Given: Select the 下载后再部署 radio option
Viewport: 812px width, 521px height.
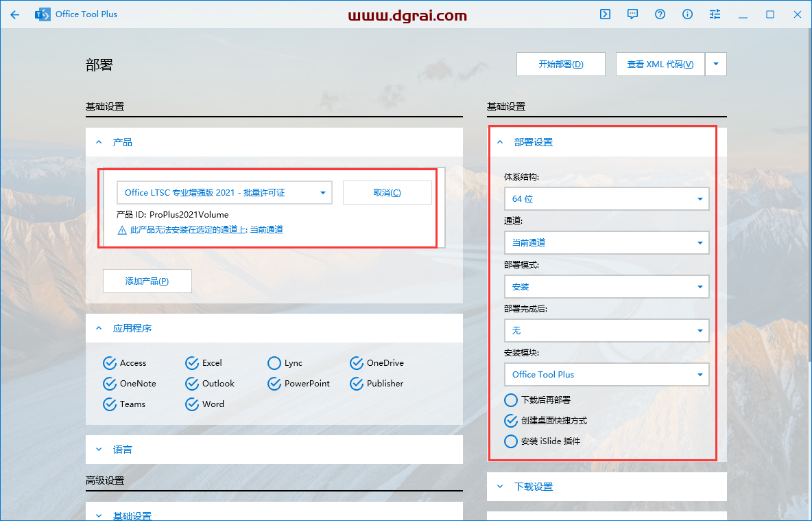Looking at the screenshot, I should pyautogui.click(x=510, y=400).
